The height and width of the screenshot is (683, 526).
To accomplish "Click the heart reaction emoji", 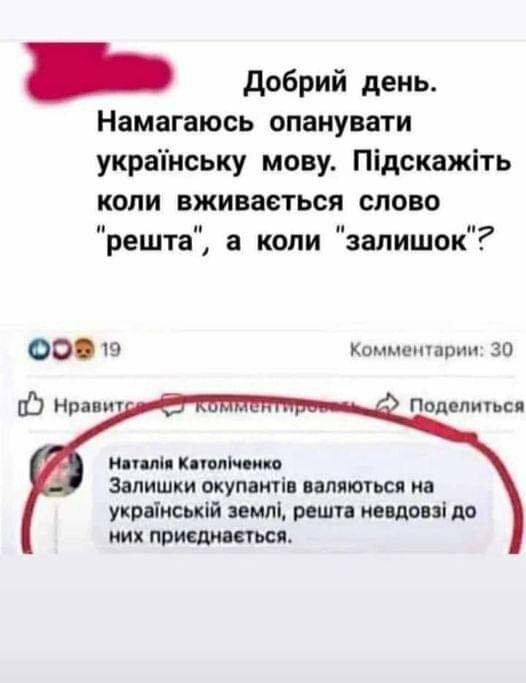I will (64, 350).
